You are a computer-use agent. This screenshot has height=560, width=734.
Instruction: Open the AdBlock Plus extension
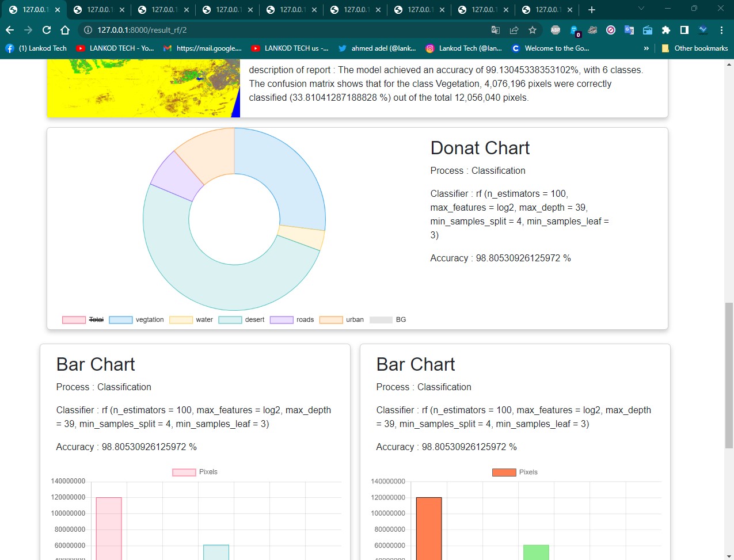[556, 30]
